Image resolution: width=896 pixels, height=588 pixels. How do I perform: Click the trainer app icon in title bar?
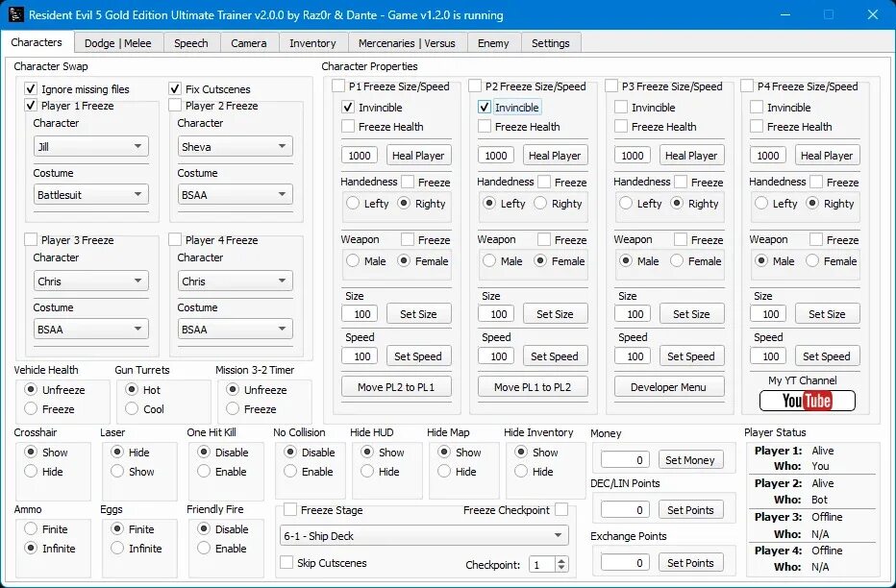click(15, 14)
